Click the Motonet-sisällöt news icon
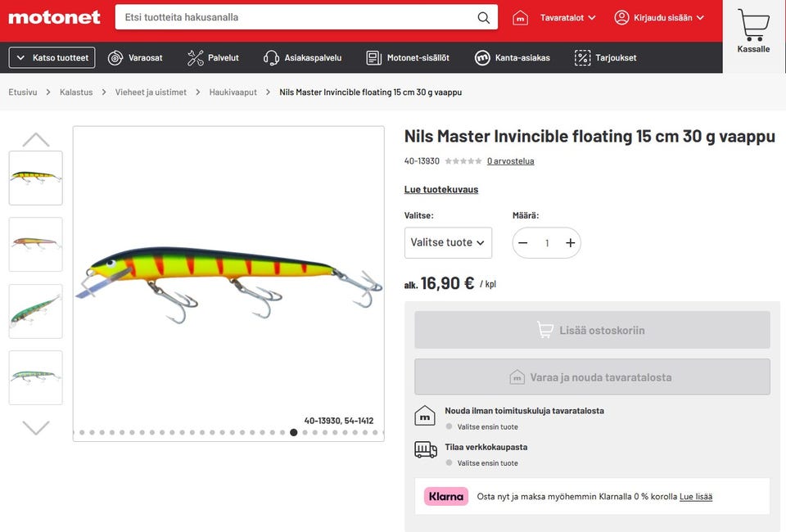This screenshot has height=532, width=786. (x=373, y=57)
